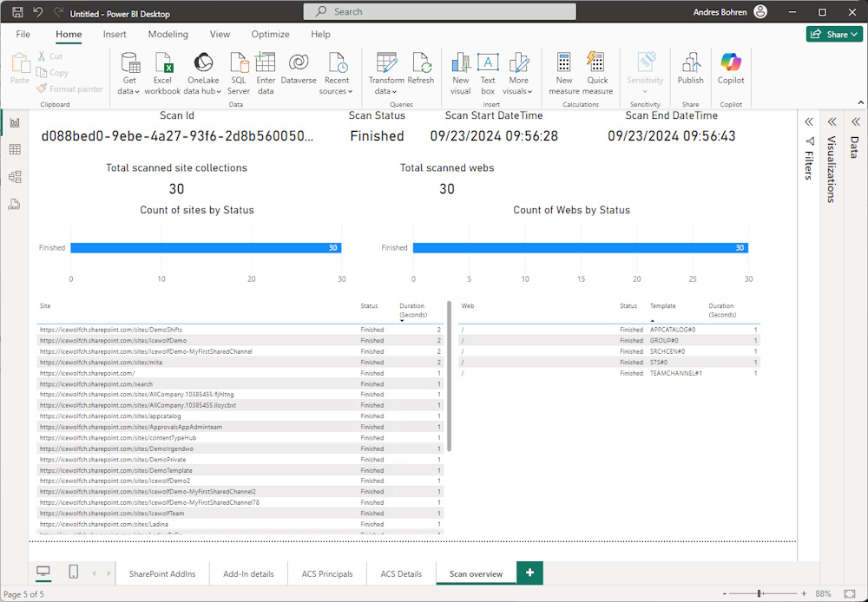Create a Quick measure
This screenshot has width=868, height=602.
coord(597,74)
